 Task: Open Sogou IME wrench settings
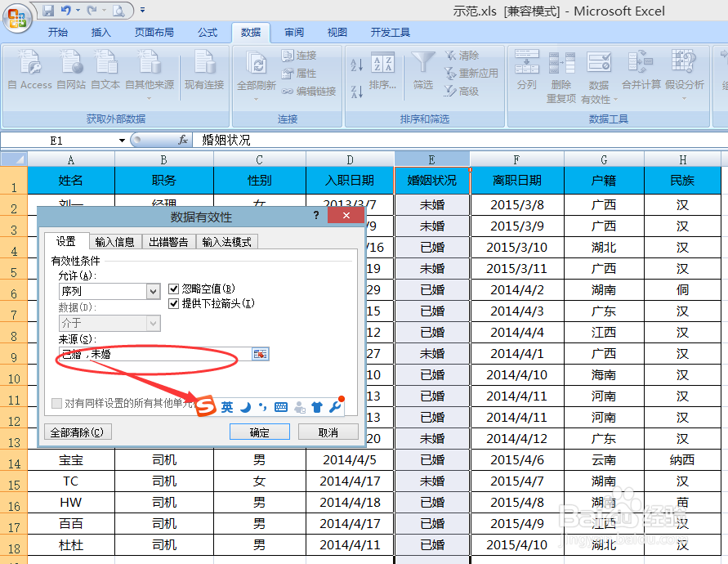[335, 407]
